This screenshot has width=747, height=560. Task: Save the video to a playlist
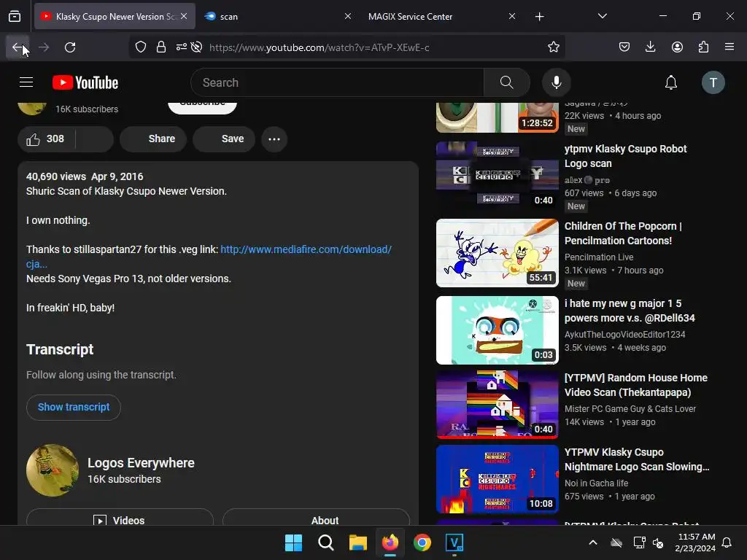[x=224, y=139]
